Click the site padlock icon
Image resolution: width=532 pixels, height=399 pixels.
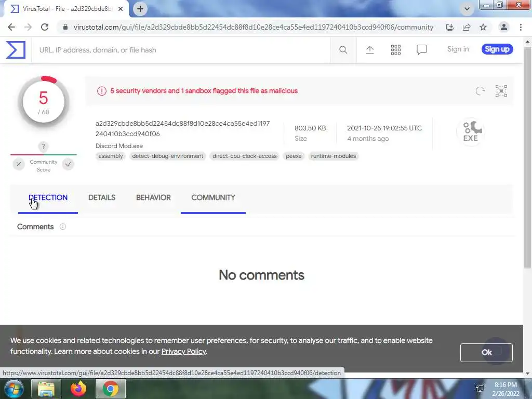(65, 27)
